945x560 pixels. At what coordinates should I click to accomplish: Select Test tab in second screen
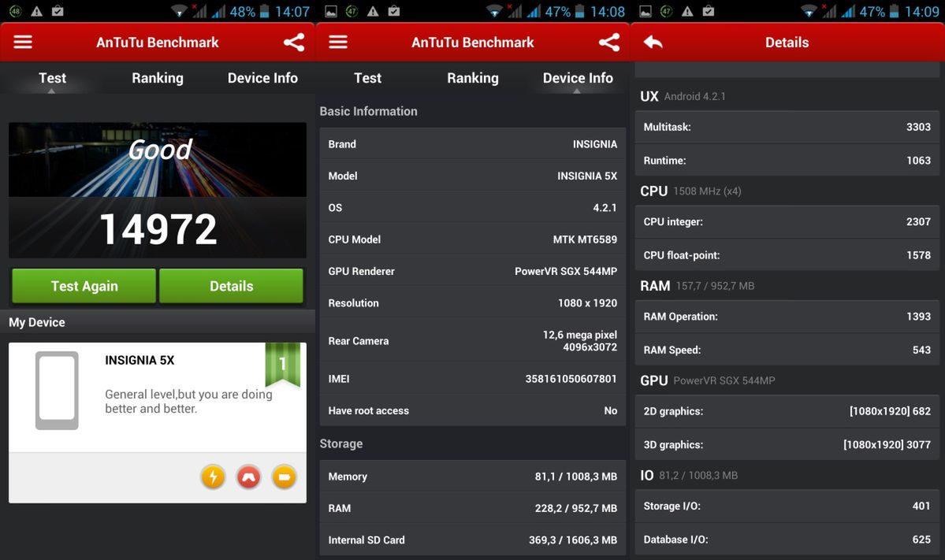[x=367, y=78]
